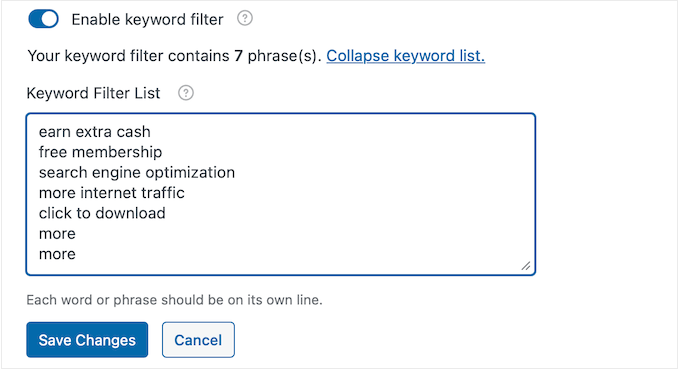This screenshot has height=370, width=680.
Task: Place cursor on 'search engine optimization' line
Action: pyautogui.click(x=137, y=173)
